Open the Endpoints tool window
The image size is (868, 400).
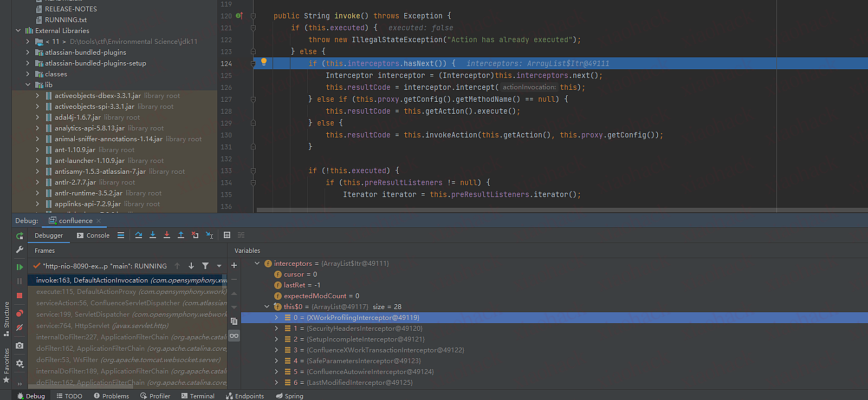[x=245, y=396]
